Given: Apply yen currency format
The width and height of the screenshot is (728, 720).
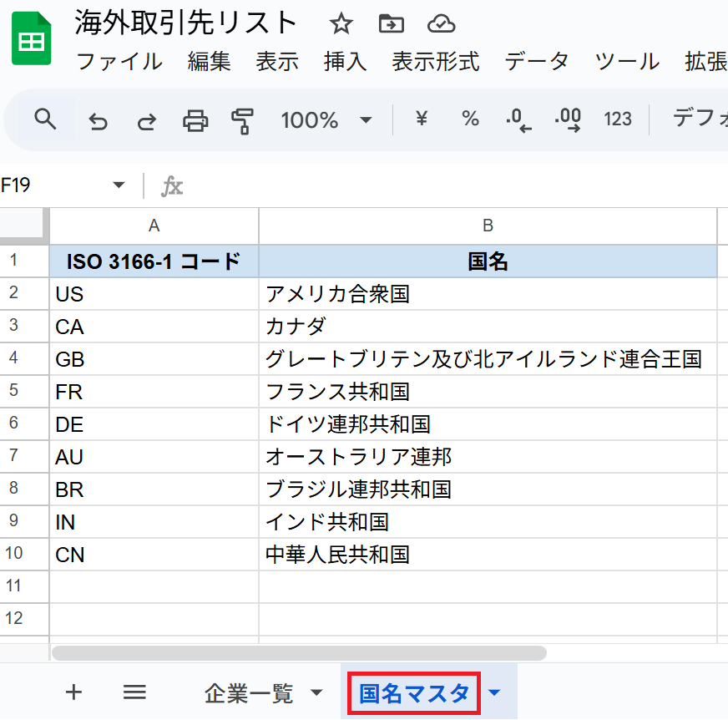Looking at the screenshot, I should (x=422, y=119).
